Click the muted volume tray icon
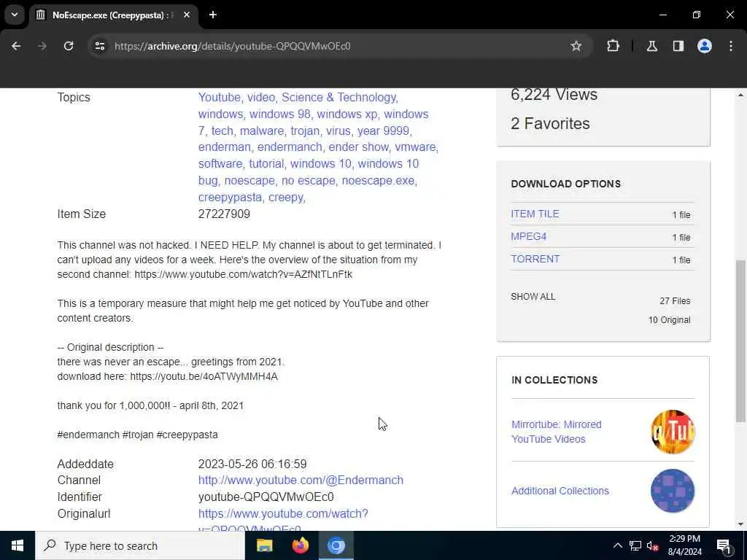Image resolution: width=747 pixels, height=560 pixels. [652, 546]
